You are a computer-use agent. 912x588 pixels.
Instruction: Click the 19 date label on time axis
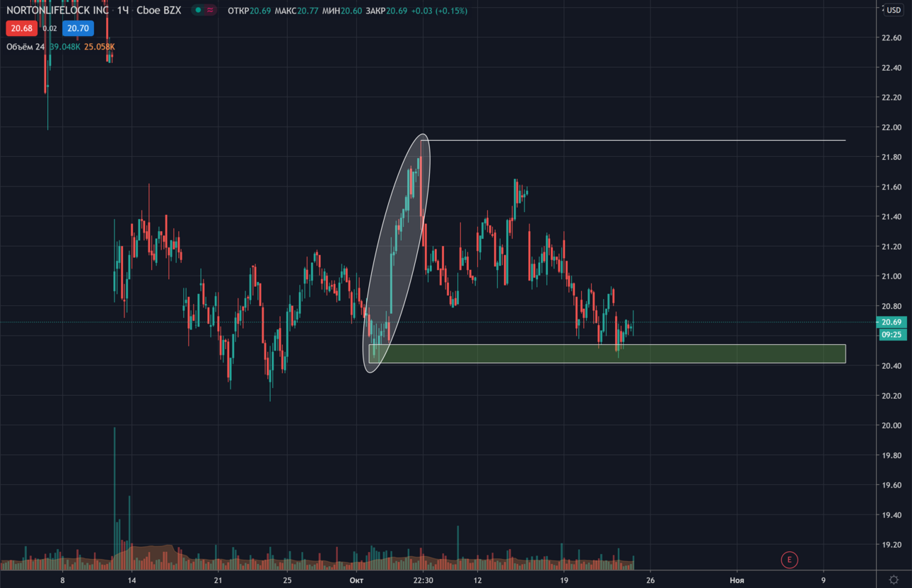[x=563, y=580]
